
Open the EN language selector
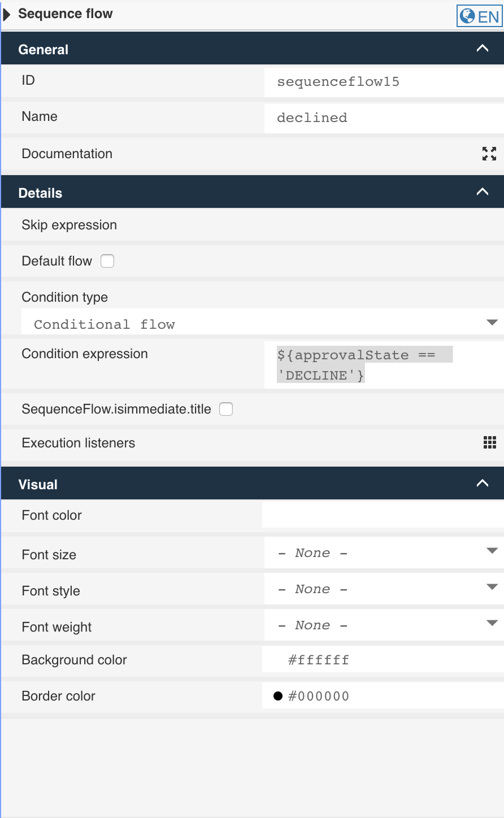coord(480,16)
